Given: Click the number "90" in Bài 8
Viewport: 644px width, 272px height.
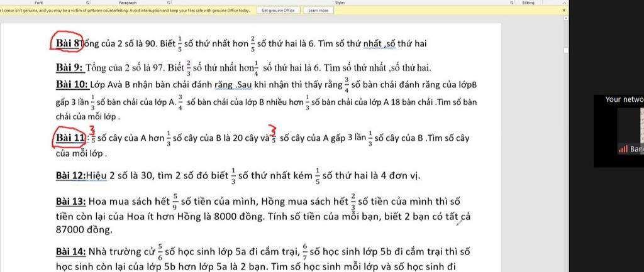Looking at the screenshot, I should (151, 44).
